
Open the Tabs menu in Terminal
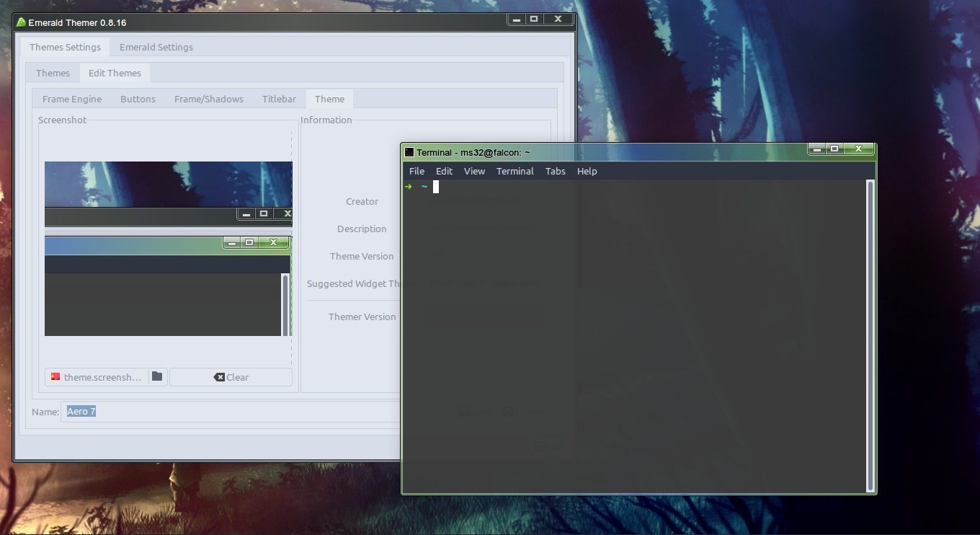555,171
